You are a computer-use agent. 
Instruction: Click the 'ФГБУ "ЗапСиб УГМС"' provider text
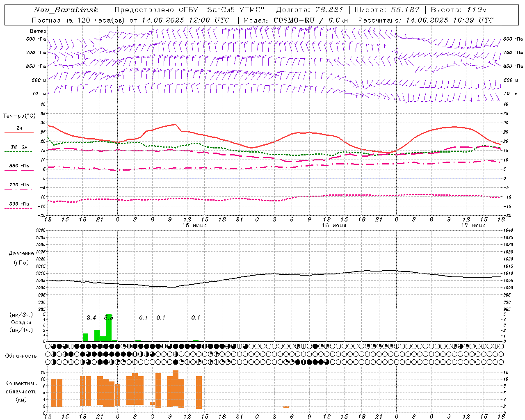222,10
